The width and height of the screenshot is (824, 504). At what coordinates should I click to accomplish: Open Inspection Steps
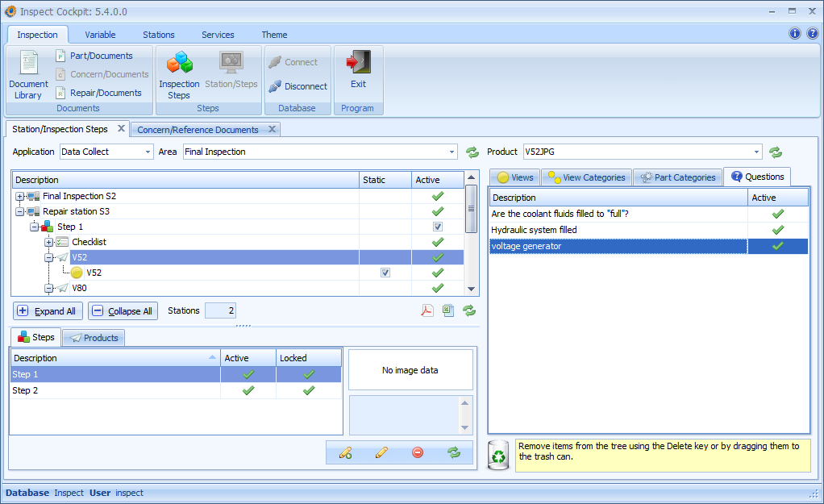click(x=179, y=75)
